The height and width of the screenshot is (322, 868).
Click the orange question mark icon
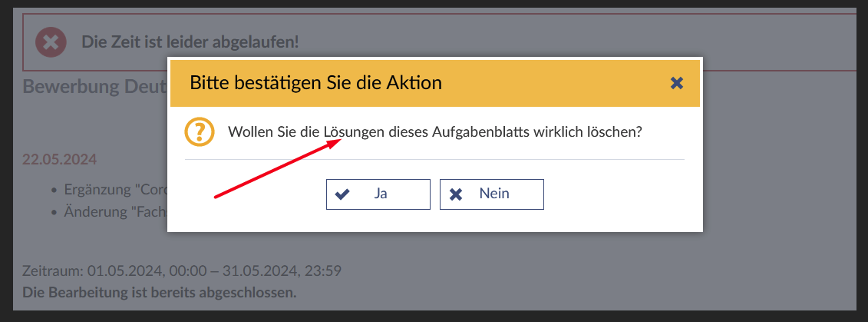pos(200,132)
